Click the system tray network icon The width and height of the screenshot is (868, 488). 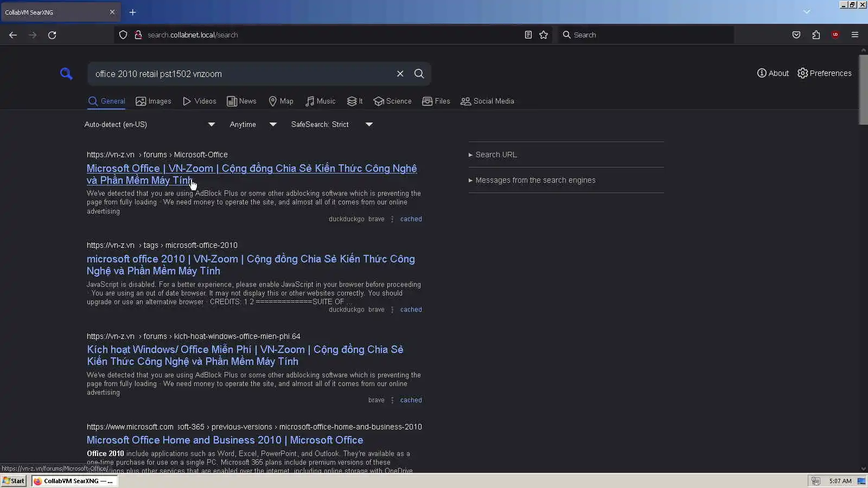(x=815, y=481)
